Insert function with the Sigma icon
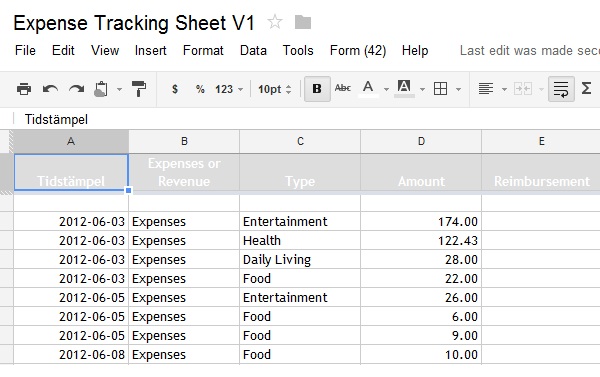 (x=586, y=89)
